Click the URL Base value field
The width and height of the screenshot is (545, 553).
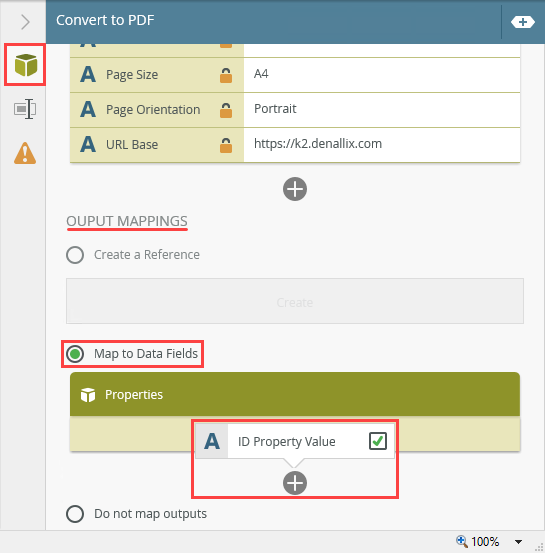point(382,145)
